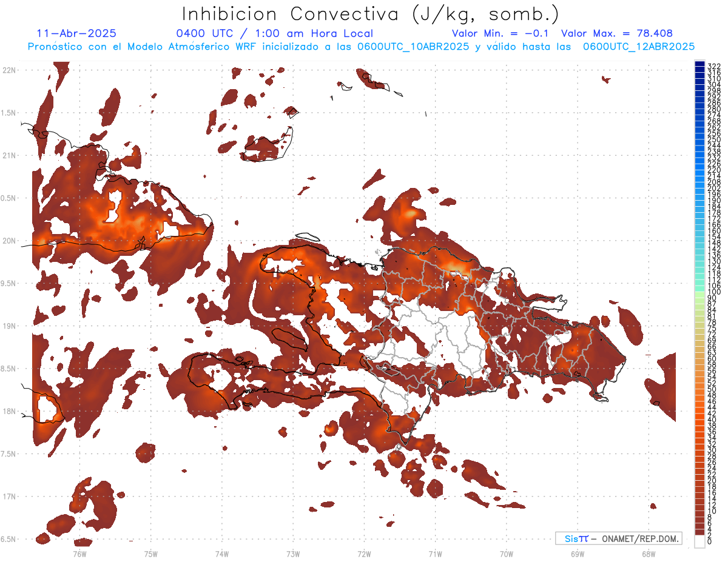Click the 74W longitude label
Viewport: 728px width, 562px height.
[221, 554]
